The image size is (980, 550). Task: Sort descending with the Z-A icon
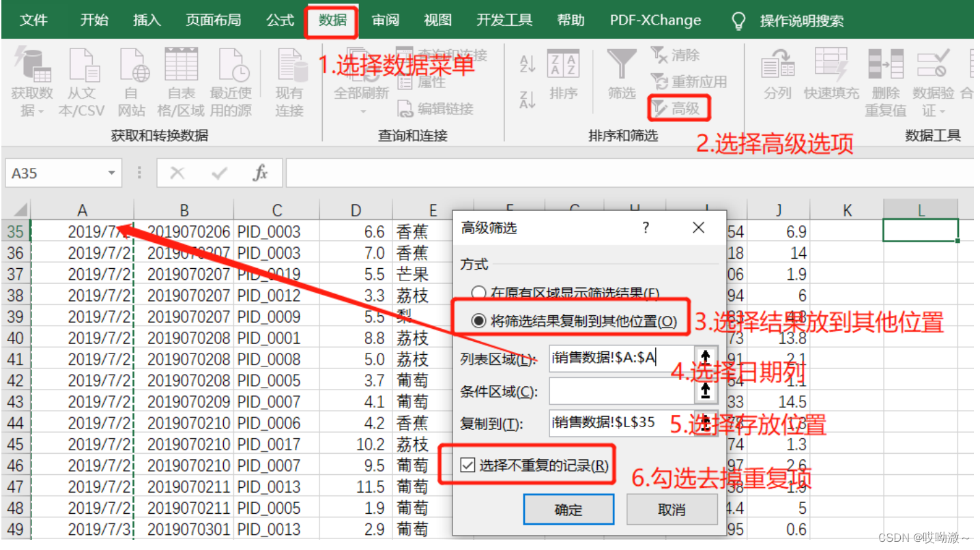[528, 100]
